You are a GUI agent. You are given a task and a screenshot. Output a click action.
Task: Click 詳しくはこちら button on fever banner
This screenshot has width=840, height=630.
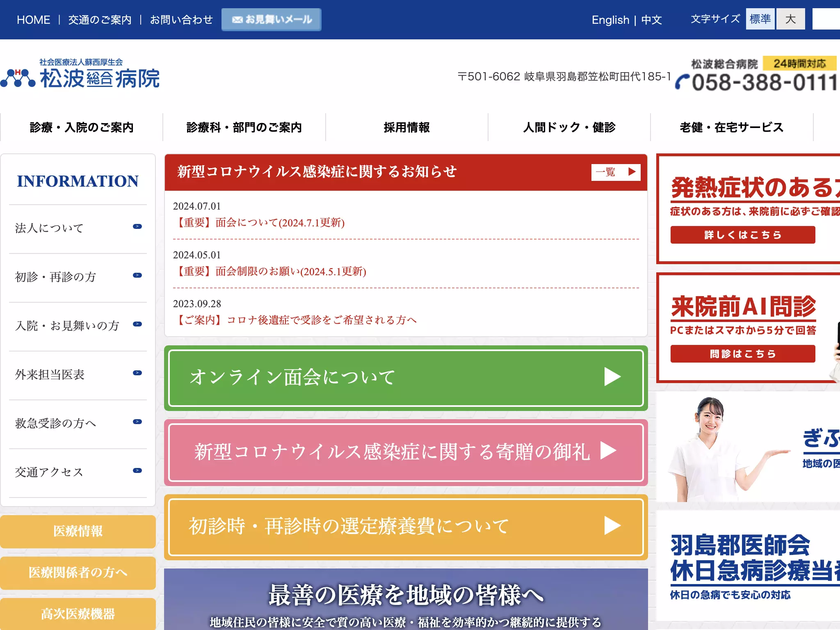pos(743,235)
